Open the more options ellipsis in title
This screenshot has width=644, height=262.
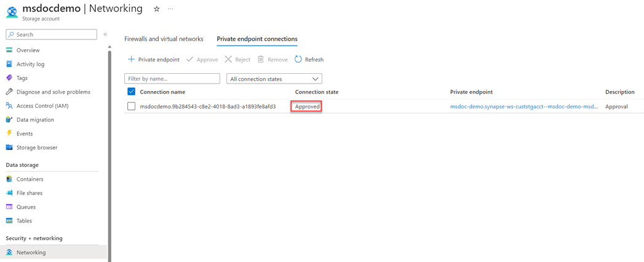click(x=170, y=9)
